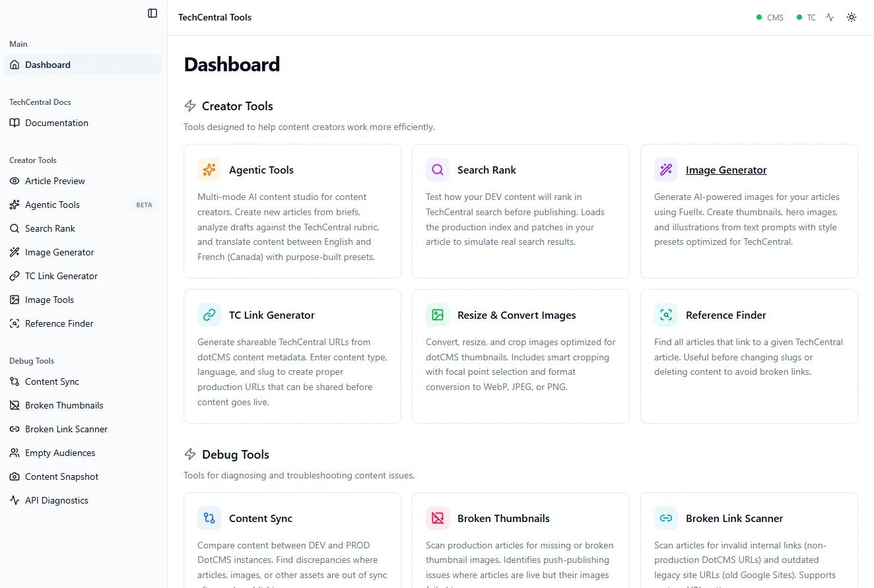Click the picture icon beside Image Tools

pos(15,300)
